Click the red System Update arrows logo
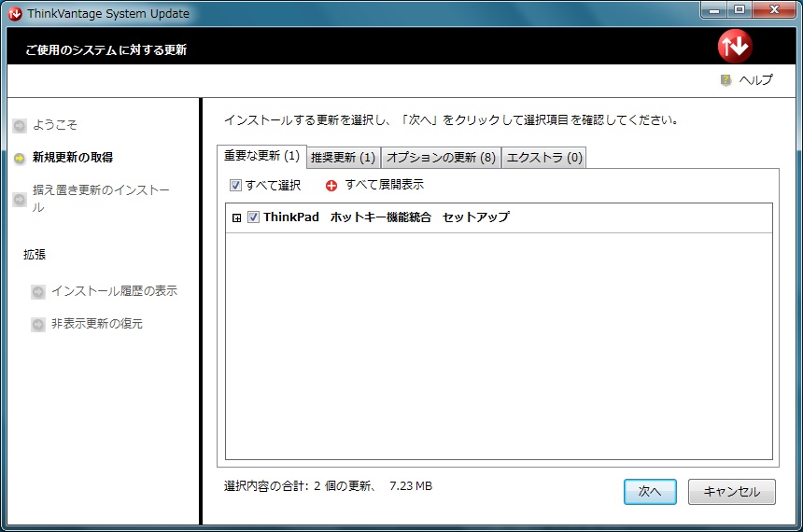The image size is (803, 532). click(x=735, y=47)
